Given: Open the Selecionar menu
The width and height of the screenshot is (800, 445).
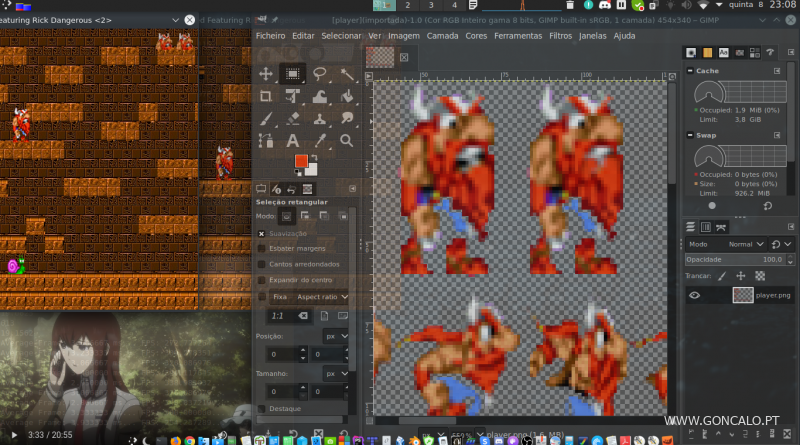Looking at the screenshot, I should coord(341,36).
